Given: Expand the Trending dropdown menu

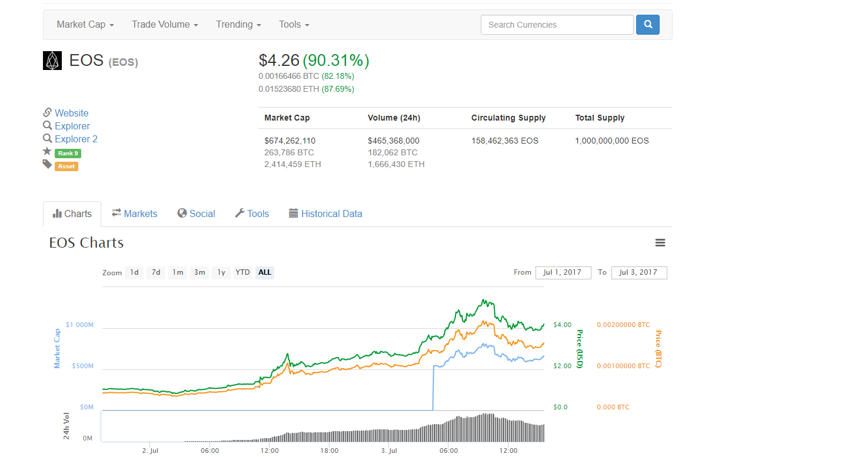Looking at the screenshot, I should click(238, 25).
